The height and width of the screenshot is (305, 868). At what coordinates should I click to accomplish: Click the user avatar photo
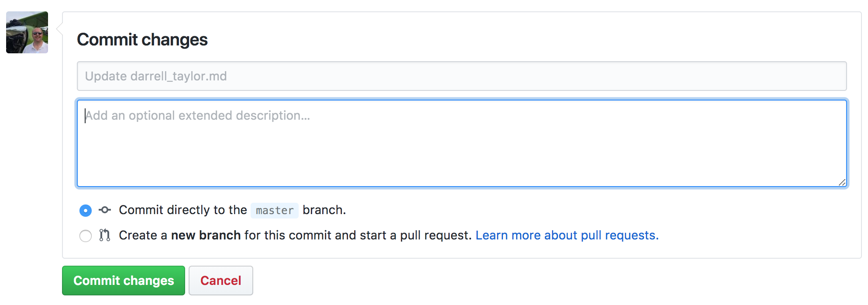click(x=27, y=32)
